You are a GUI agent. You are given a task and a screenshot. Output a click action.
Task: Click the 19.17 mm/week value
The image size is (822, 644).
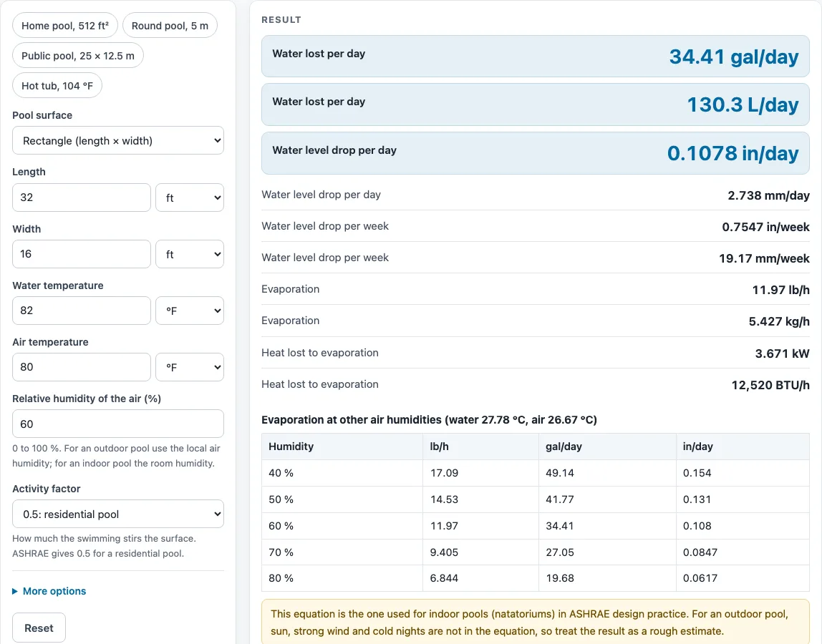pos(764,258)
